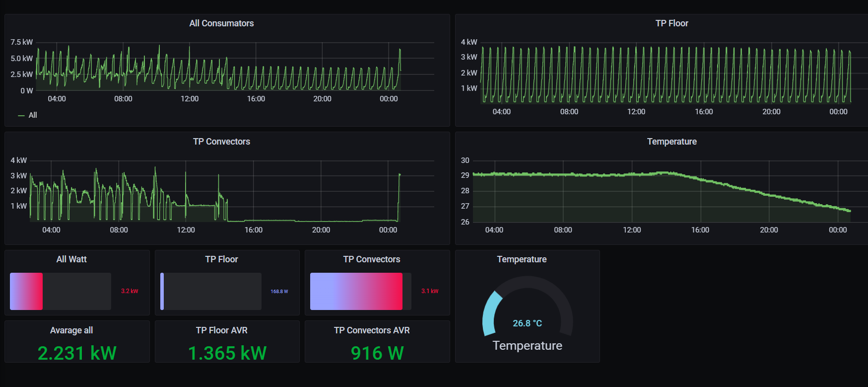This screenshot has height=387, width=868.
Task: Select the 916 W stat value
Action: [x=377, y=353]
